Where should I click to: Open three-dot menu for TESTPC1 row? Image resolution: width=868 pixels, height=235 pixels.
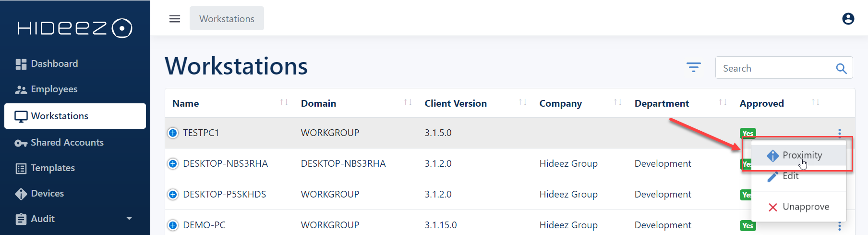point(839,133)
